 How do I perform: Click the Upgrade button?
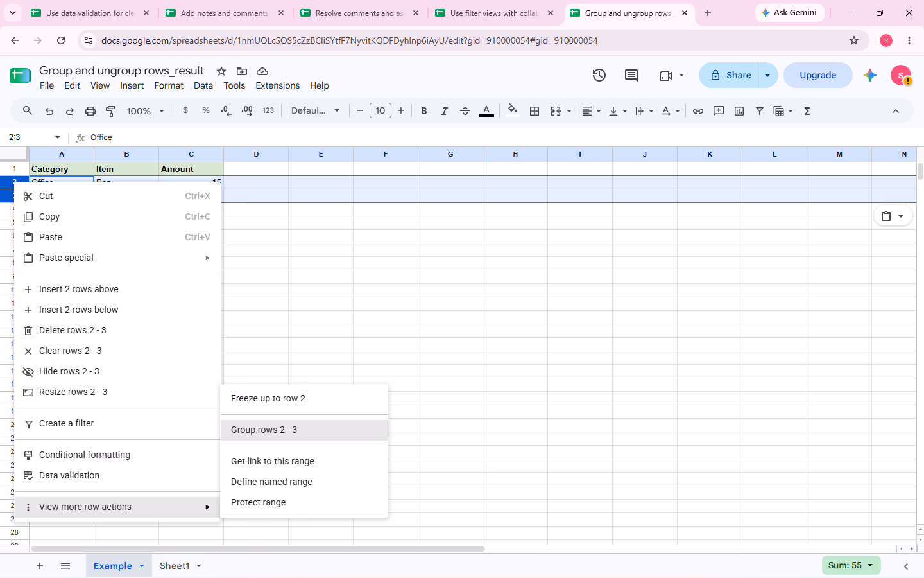818,75
